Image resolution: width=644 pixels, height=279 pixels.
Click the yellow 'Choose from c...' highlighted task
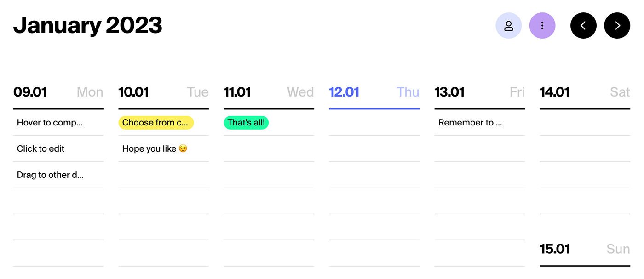pyautogui.click(x=156, y=123)
